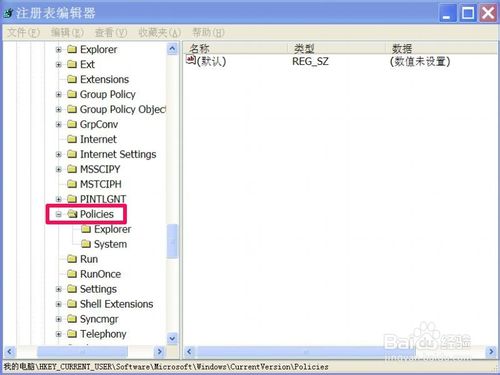This screenshot has width=500, height=375.
Task: Expand the Group Policy tree node
Action: 59,95
